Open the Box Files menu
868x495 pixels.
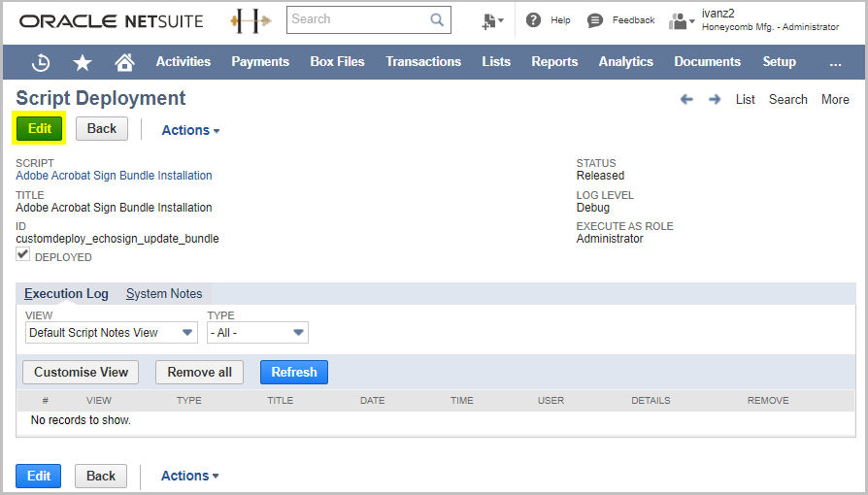pos(337,61)
